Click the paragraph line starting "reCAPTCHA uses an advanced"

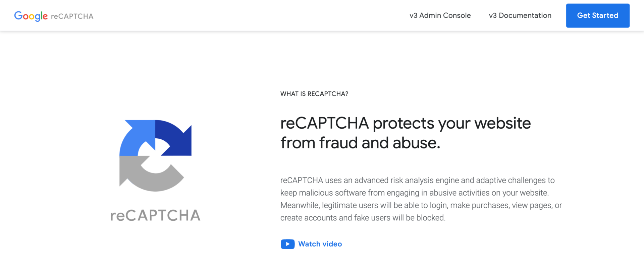417,180
